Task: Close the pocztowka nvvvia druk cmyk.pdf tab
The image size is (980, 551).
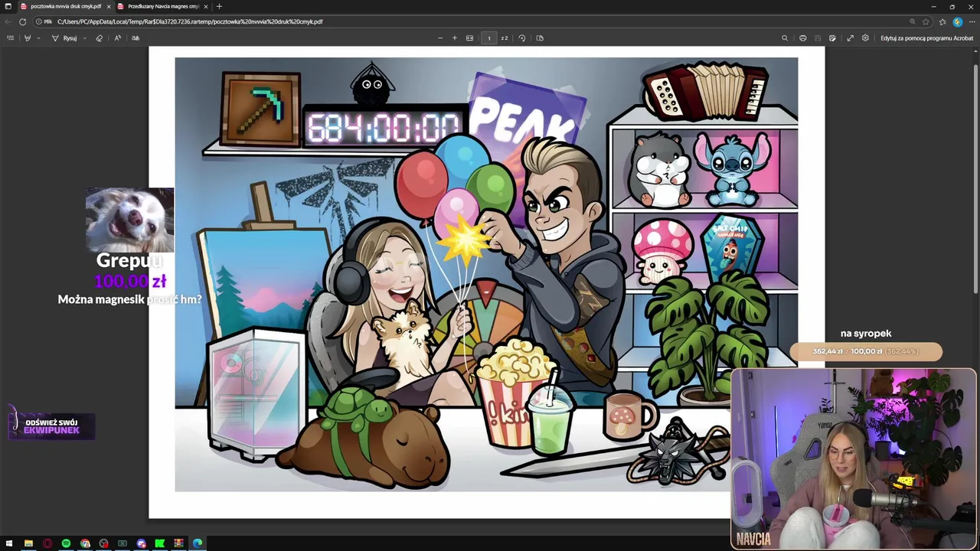Action: (x=108, y=6)
